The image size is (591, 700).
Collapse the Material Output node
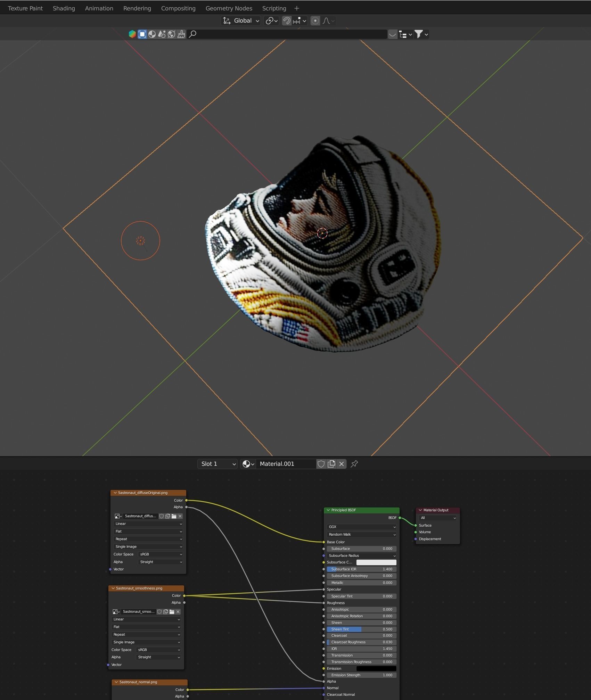click(x=420, y=510)
